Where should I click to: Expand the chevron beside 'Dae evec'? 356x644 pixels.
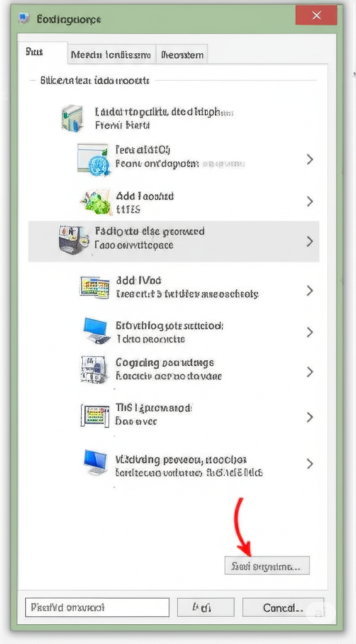[310, 418]
